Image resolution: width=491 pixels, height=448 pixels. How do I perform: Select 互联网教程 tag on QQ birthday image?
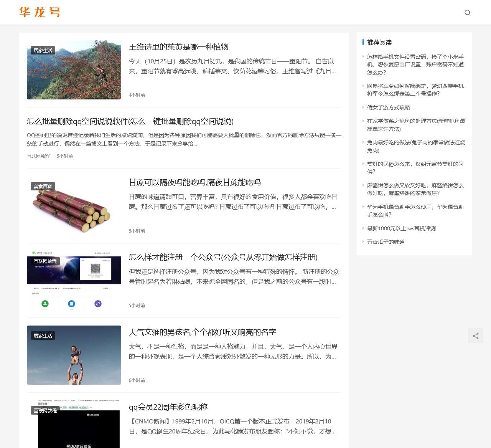pos(45,410)
